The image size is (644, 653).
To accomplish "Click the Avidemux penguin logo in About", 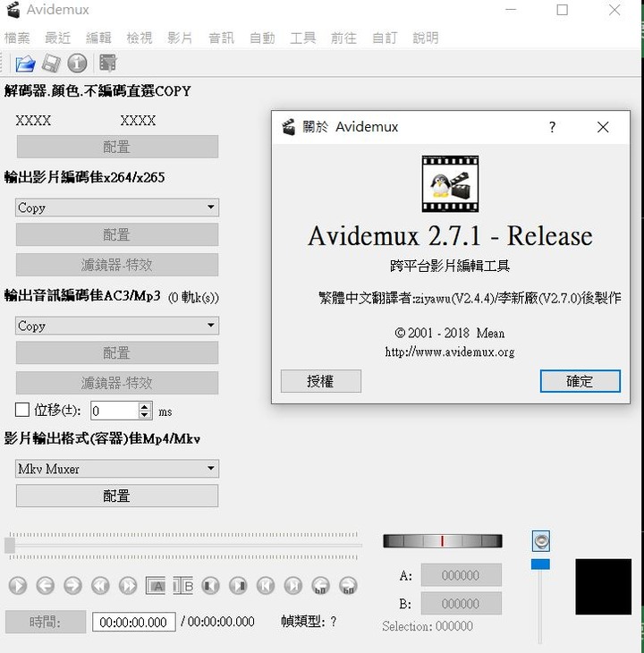I will pyautogui.click(x=450, y=183).
